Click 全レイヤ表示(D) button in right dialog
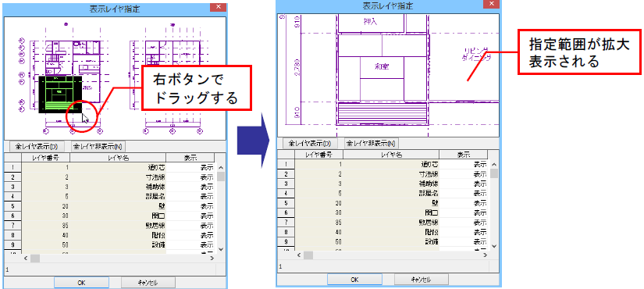 click(310, 143)
